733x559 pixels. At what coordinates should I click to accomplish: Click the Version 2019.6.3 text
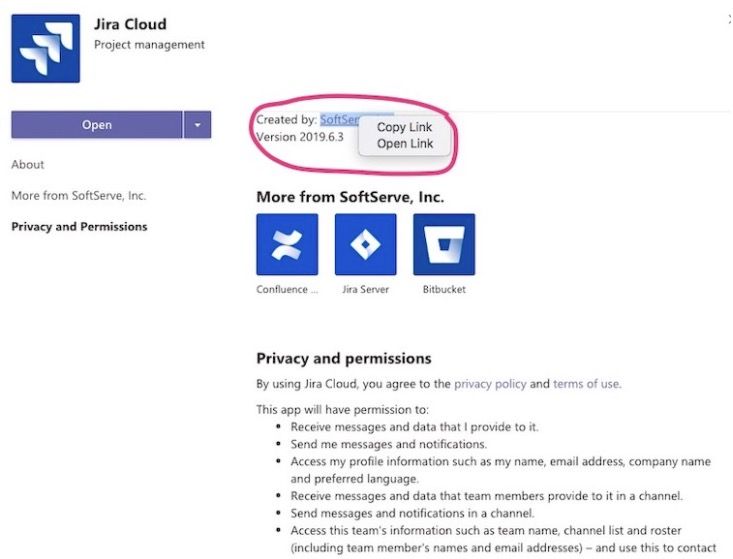(x=300, y=137)
